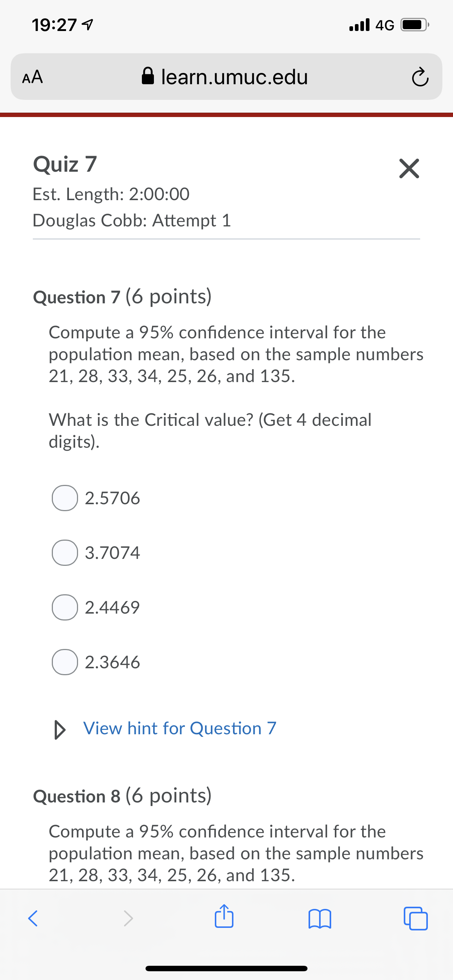
Task: Expand the hint disclosure triangle
Action: coord(60,728)
